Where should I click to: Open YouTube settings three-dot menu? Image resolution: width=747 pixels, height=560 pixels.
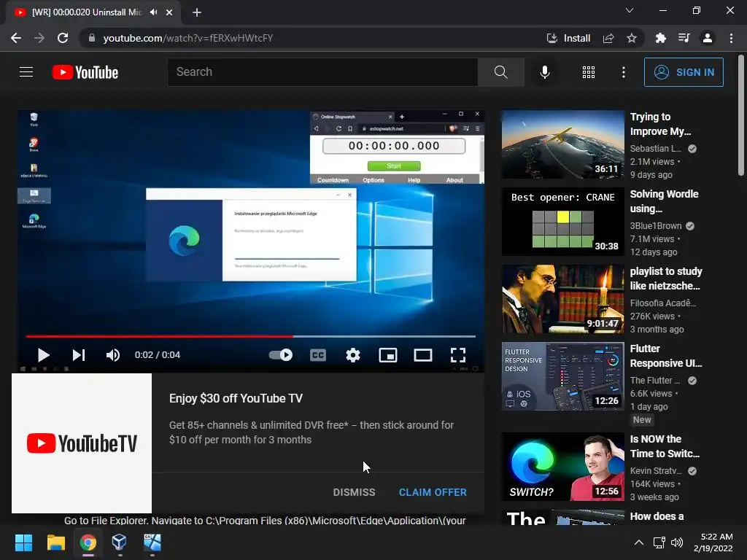[624, 72]
